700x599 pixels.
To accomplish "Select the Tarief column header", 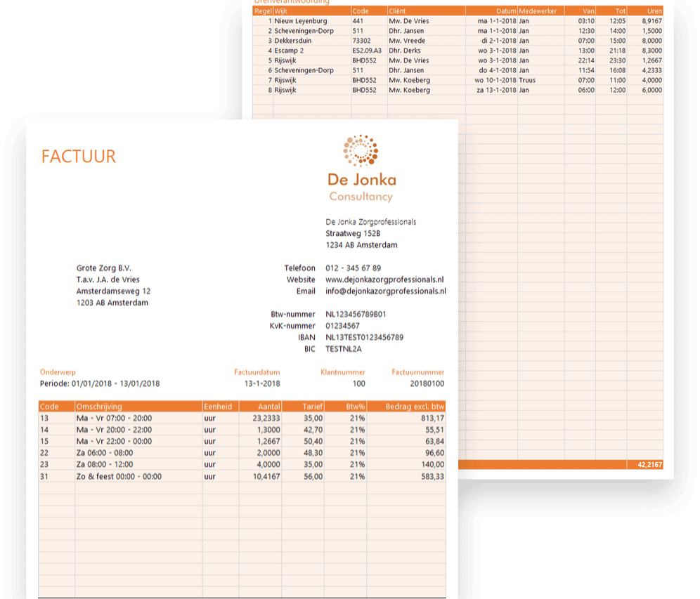I will [x=312, y=407].
